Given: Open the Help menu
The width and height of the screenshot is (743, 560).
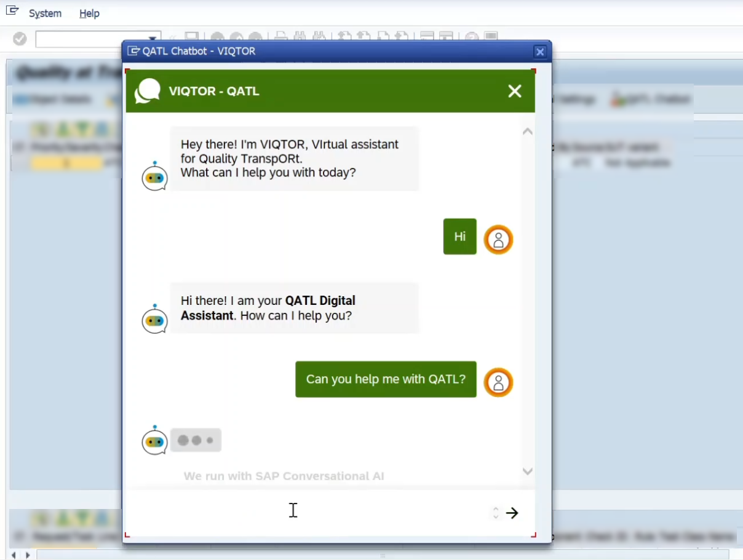Looking at the screenshot, I should coord(89,13).
